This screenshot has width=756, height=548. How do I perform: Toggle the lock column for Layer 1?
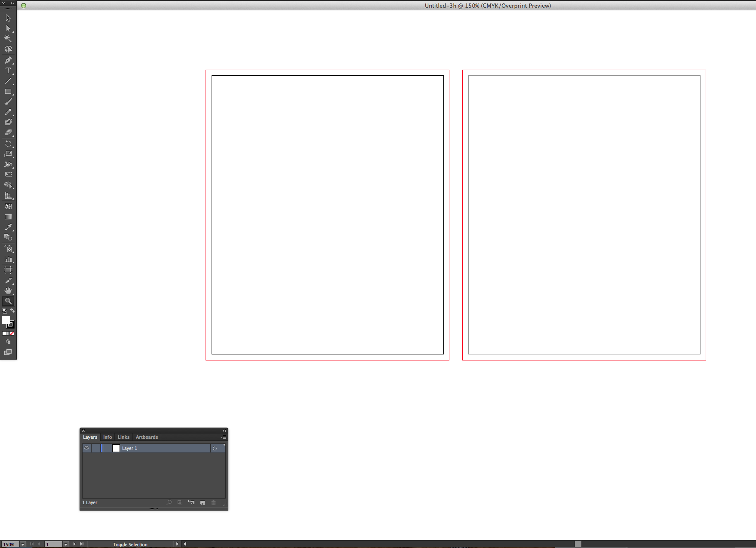click(x=95, y=448)
